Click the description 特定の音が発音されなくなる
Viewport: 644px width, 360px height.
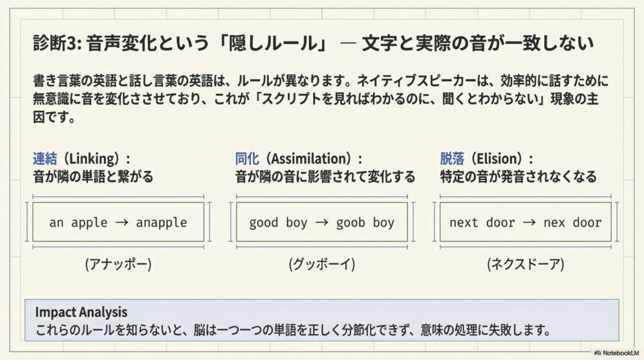[x=518, y=177]
